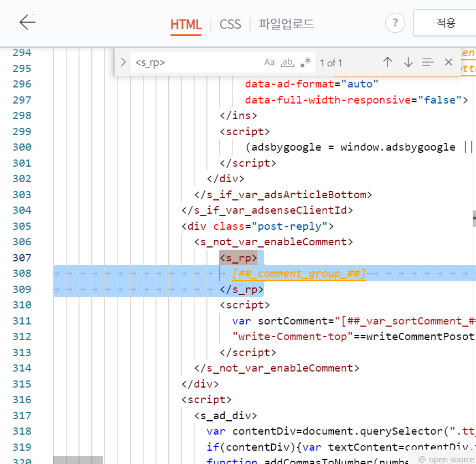This screenshot has width=476, height=464.
Task: Open the 파일업로드 tab
Action: [x=286, y=24]
